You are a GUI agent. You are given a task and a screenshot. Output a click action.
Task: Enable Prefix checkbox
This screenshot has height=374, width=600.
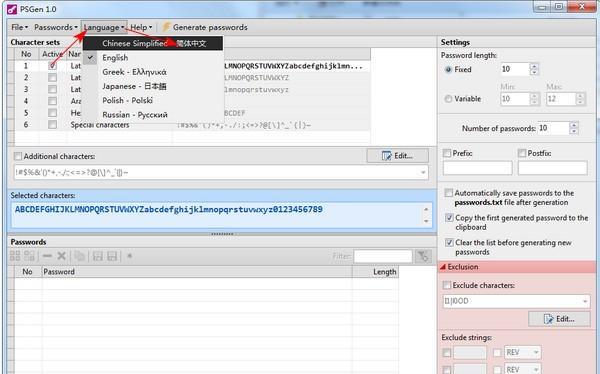pyautogui.click(x=447, y=153)
